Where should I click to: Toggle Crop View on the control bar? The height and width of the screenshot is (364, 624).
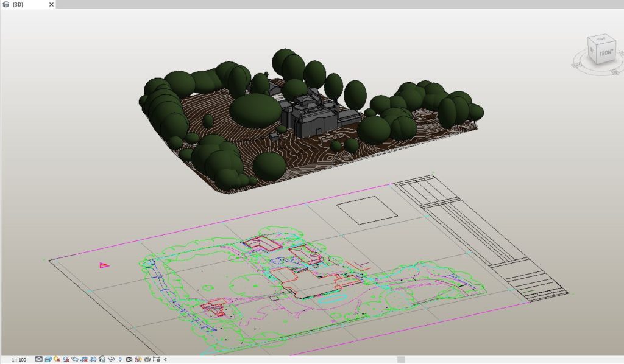point(84,359)
